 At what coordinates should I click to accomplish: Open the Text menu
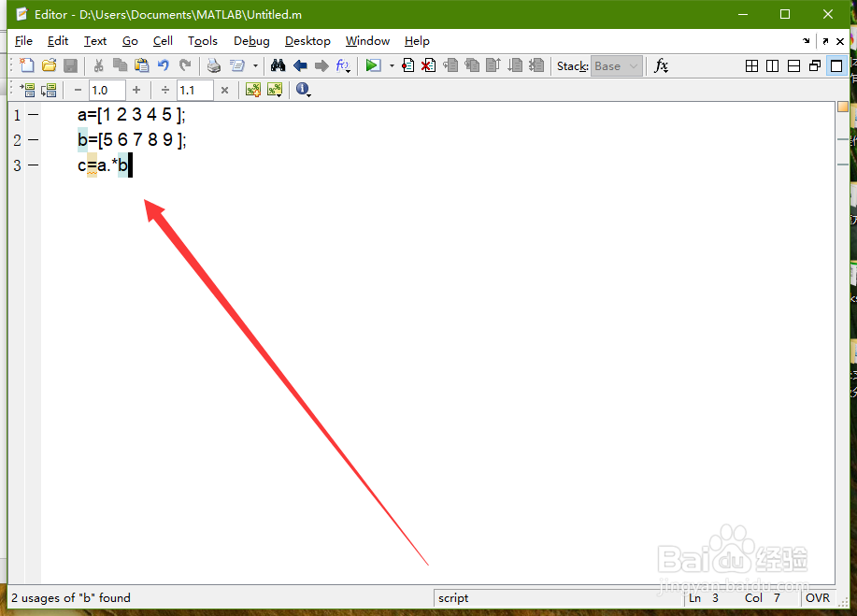pyautogui.click(x=95, y=41)
